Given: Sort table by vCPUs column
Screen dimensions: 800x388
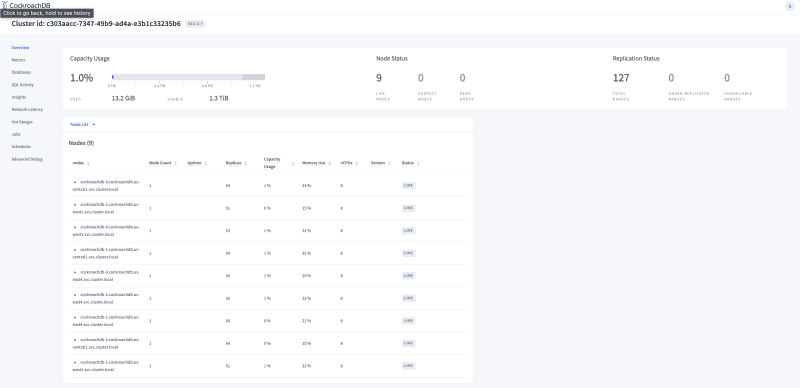Looking at the screenshot, I should (349, 163).
